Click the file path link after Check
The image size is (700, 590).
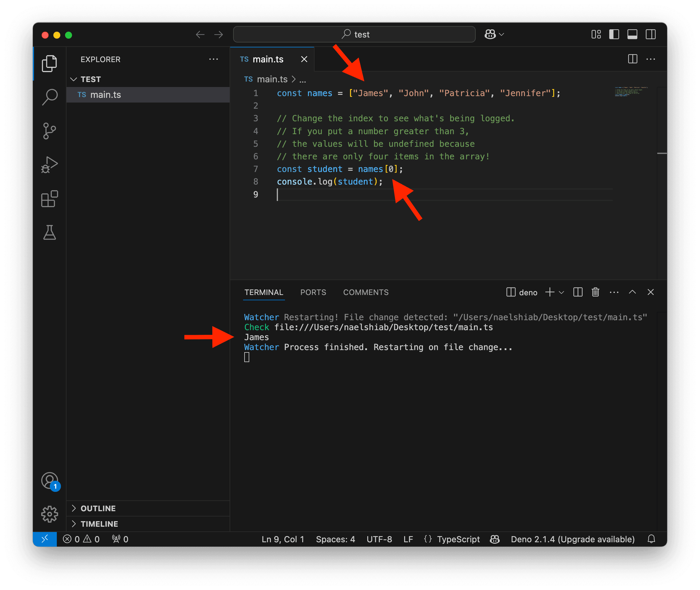(384, 327)
